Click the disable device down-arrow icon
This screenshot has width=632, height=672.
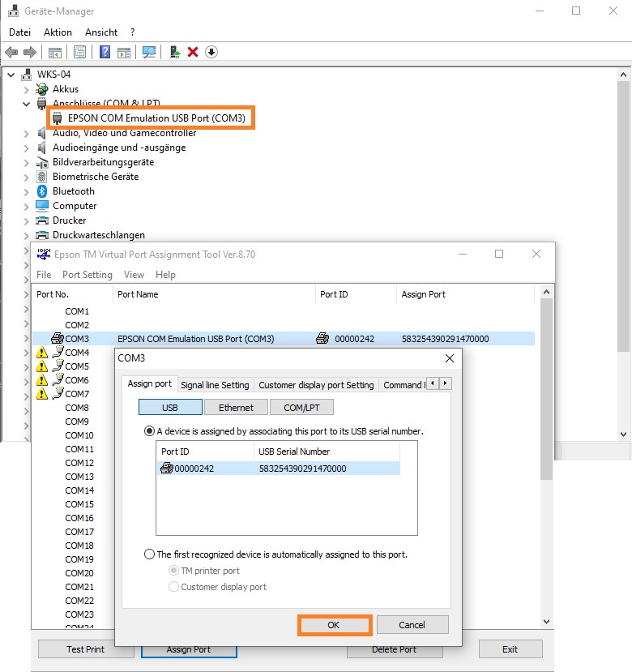pyautogui.click(x=211, y=53)
